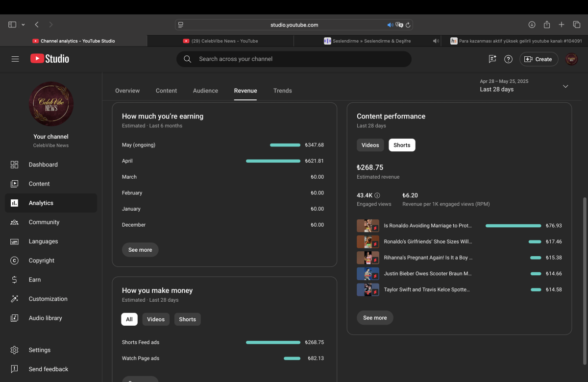
Task: Expand the Last 28 days date range dropdown
Action: click(565, 86)
